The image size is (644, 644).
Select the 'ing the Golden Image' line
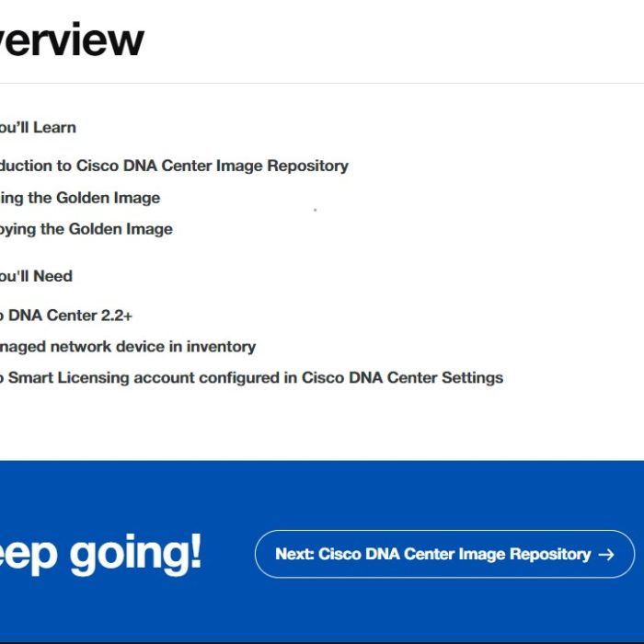80,198
